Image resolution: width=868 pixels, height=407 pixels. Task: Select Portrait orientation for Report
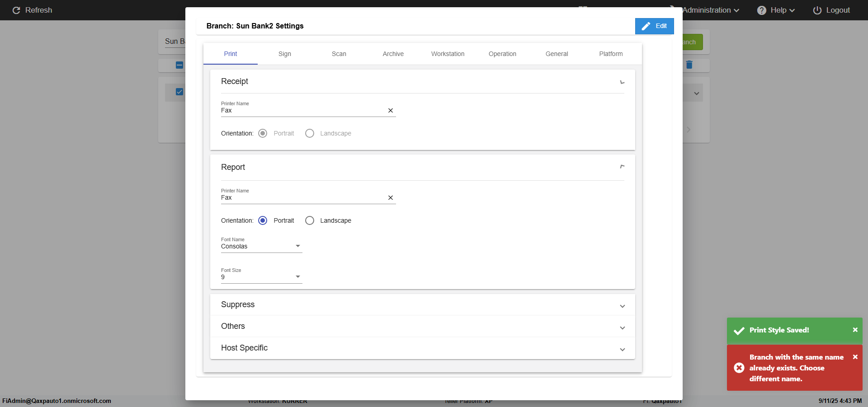[263, 221]
